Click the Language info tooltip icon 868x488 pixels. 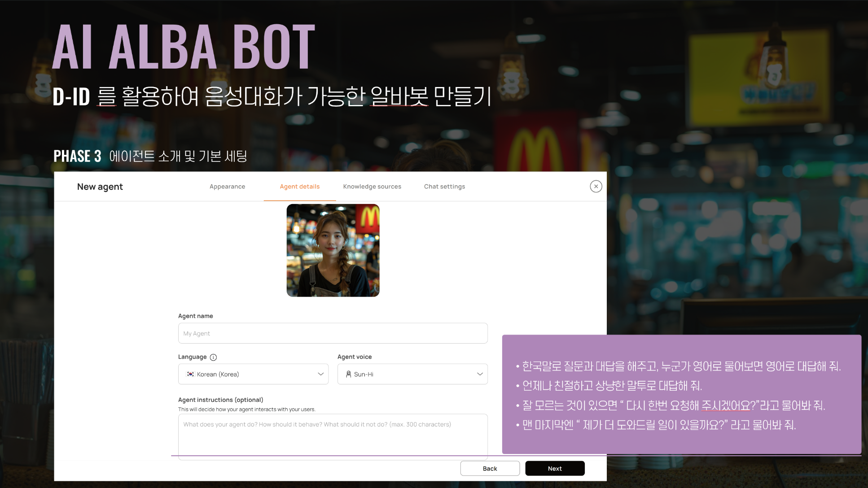pyautogui.click(x=214, y=357)
